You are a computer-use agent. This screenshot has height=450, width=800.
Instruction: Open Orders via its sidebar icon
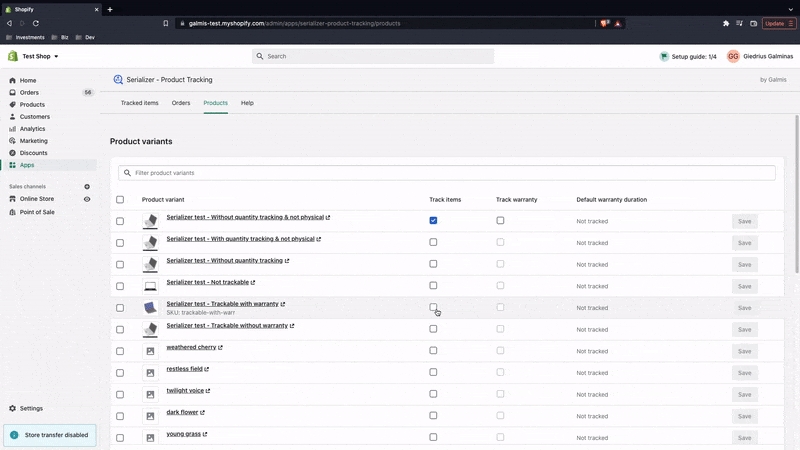13,92
